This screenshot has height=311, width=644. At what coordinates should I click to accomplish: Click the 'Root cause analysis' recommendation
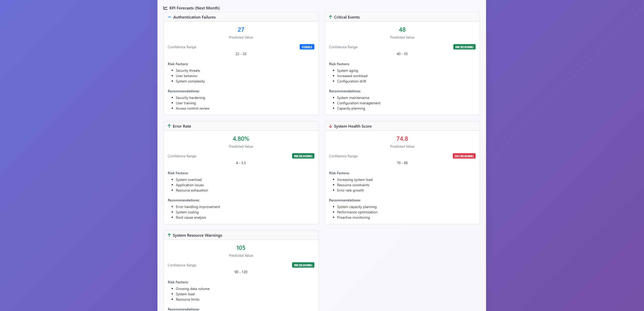pos(191,217)
